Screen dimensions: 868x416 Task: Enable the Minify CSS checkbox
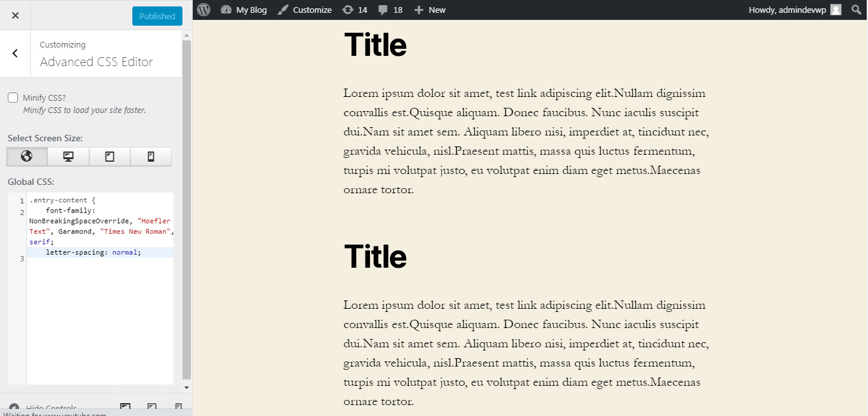[x=13, y=98]
